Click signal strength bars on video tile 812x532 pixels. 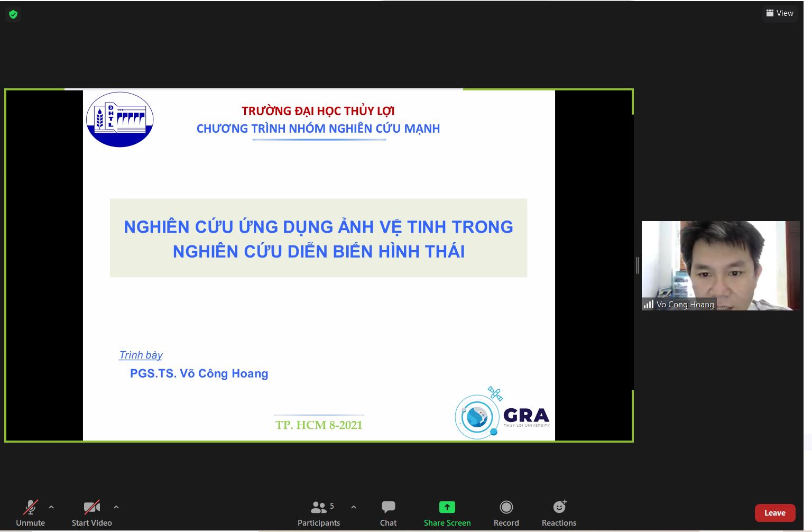tap(648, 304)
